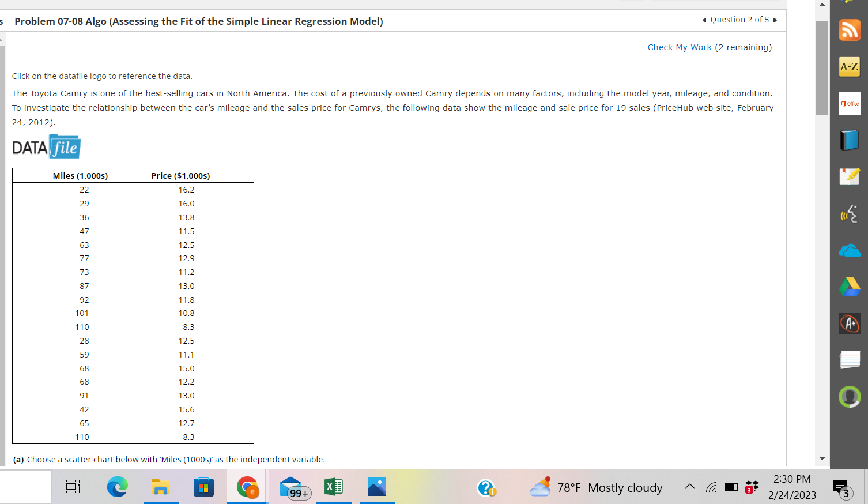Open the notification center icon

click(841, 488)
